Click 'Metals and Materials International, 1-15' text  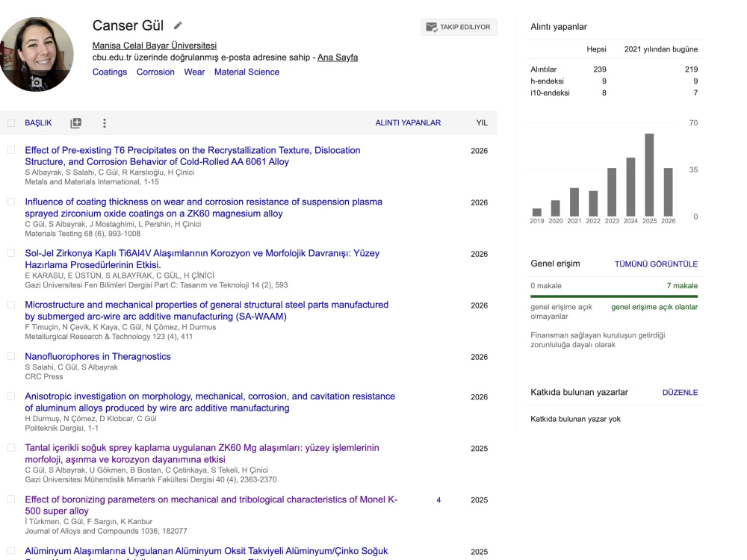coord(92,182)
